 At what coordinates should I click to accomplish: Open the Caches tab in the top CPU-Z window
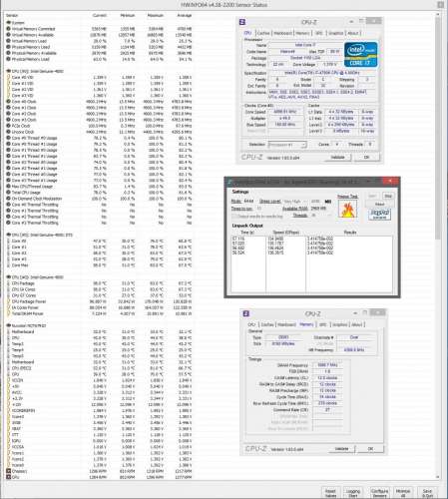pyautogui.click(x=263, y=33)
